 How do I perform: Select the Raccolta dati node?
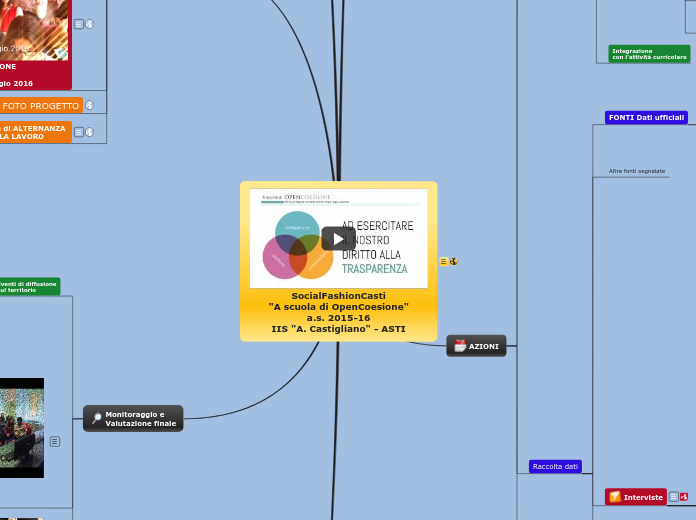pyautogui.click(x=555, y=466)
